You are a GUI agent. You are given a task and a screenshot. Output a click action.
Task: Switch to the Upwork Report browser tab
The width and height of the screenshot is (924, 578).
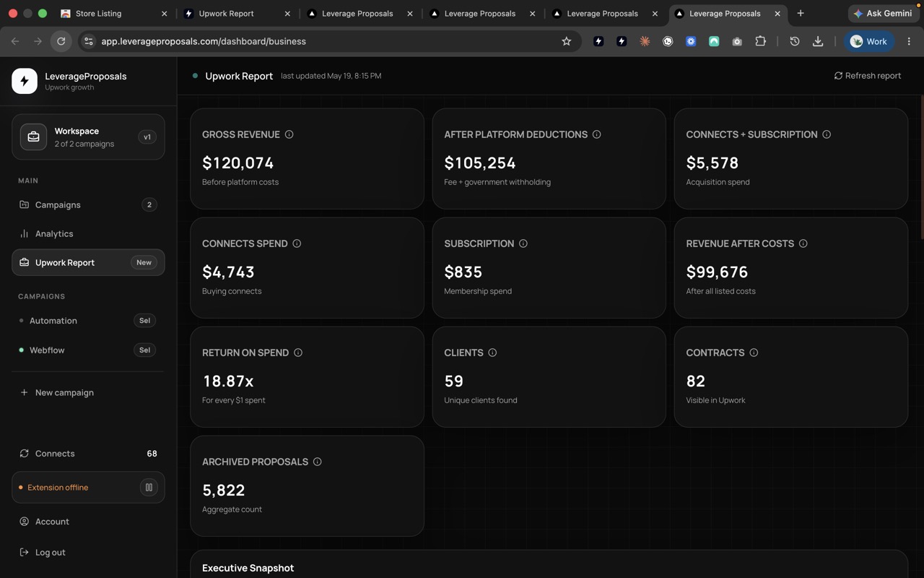pyautogui.click(x=237, y=13)
